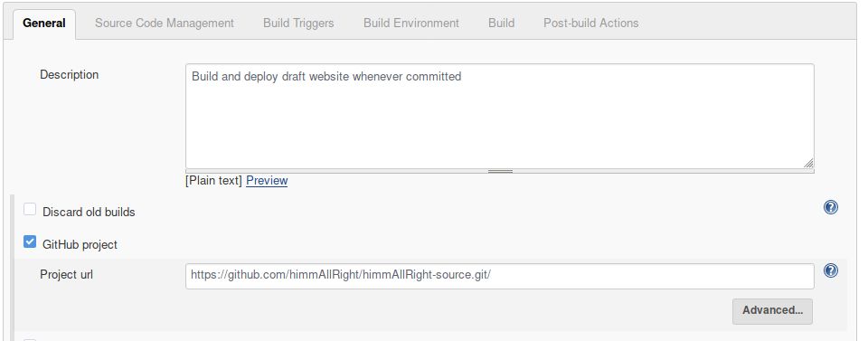Open help for Discard old builds
The height and width of the screenshot is (341, 868).
tap(830, 207)
